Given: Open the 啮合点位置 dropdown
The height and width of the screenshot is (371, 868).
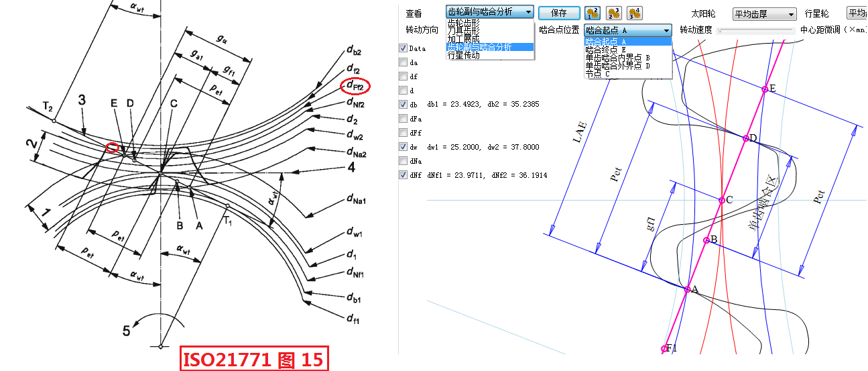Looking at the screenshot, I should point(627,30).
